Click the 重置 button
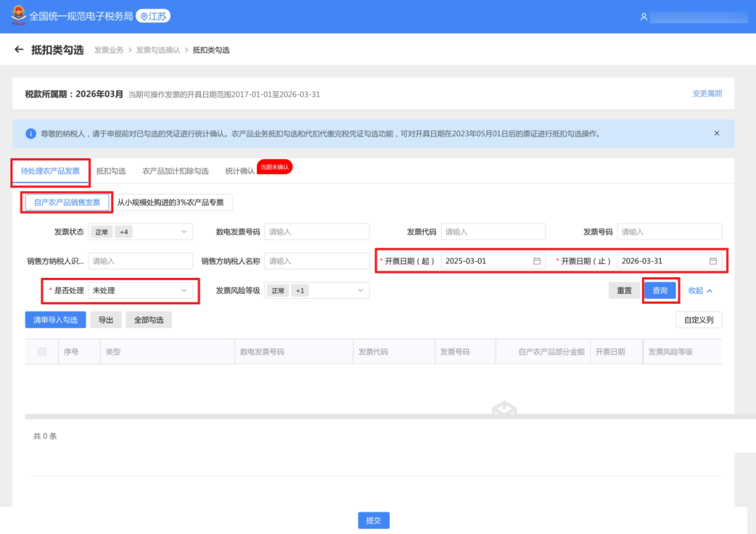The width and height of the screenshot is (756, 534). tap(624, 290)
